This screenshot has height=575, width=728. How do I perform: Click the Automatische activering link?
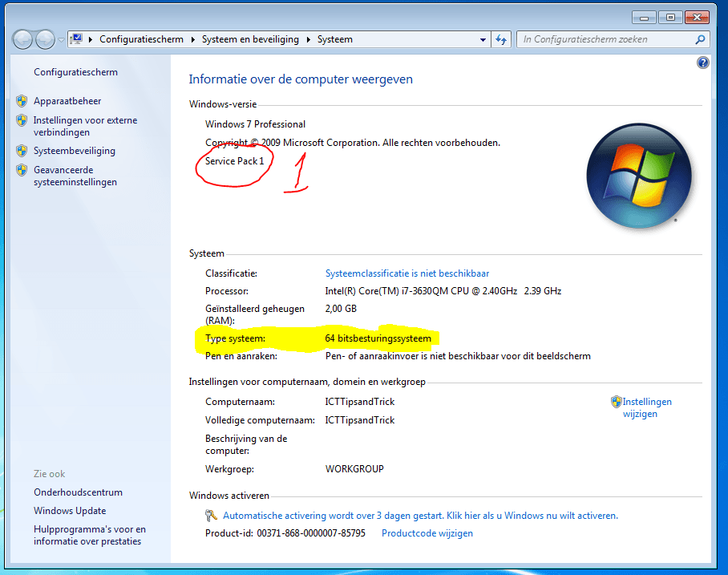[420, 516]
